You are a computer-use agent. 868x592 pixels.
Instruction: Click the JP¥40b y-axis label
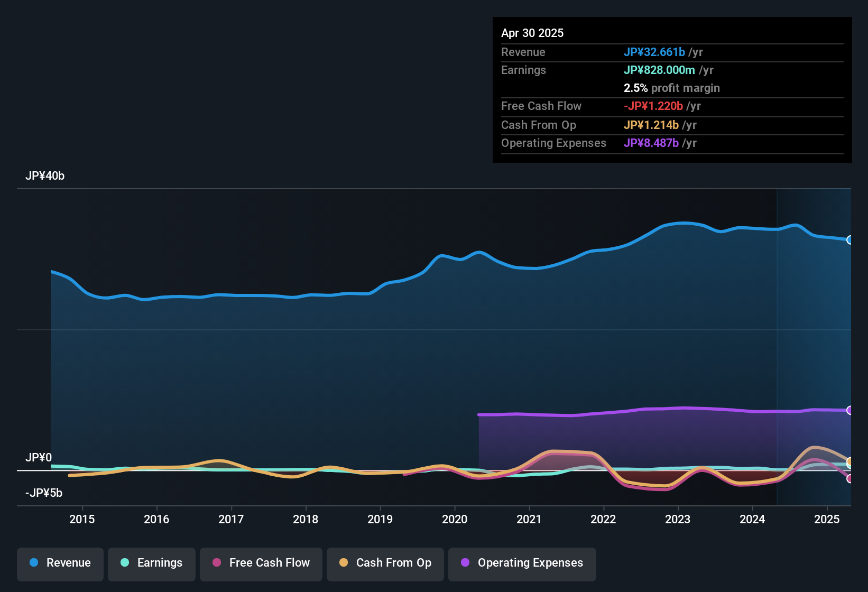(x=45, y=176)
